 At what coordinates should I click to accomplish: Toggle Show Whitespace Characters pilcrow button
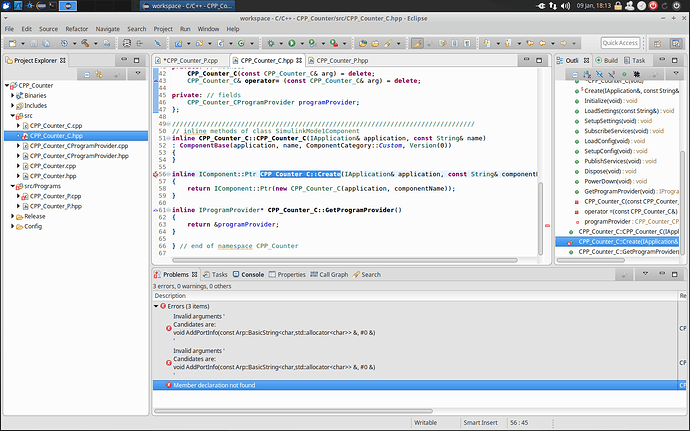pos(467,43)
